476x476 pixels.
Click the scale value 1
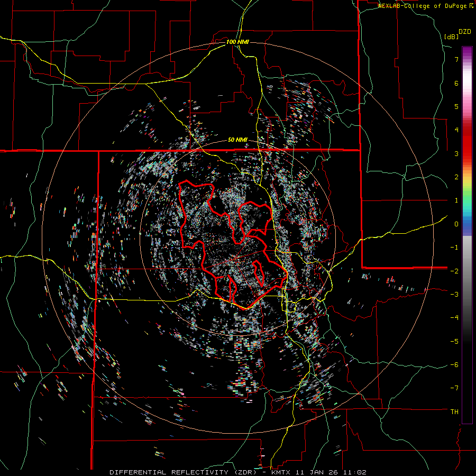tap(456, 200)
